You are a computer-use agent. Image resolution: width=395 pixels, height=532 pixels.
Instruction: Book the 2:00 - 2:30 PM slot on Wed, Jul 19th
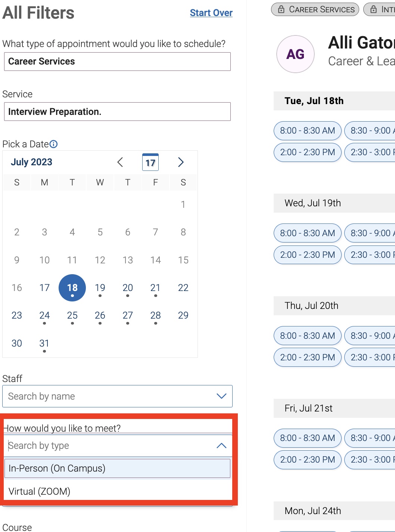point(308,255)
